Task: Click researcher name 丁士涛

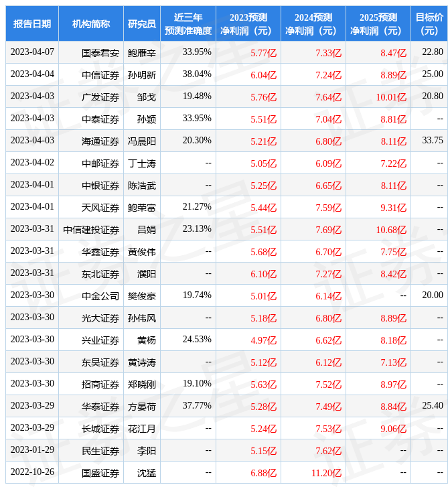Action: [142, 163]
